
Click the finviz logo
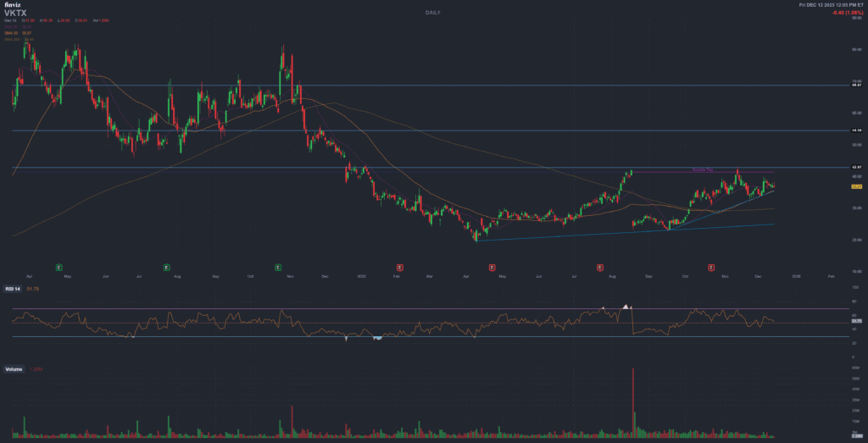(x=14, y=5)
